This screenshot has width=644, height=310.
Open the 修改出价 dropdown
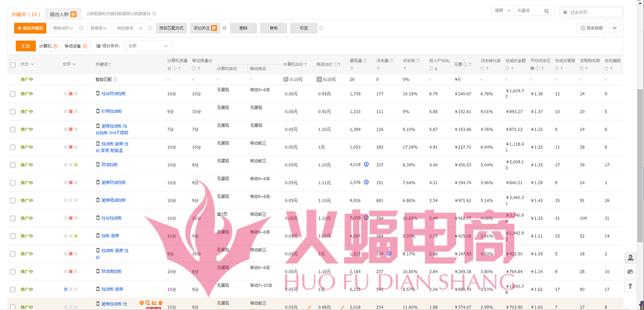[63, 28]
